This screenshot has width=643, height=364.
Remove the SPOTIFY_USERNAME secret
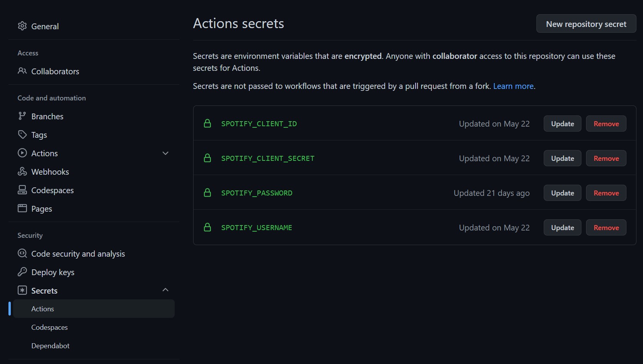coord(606,227)
